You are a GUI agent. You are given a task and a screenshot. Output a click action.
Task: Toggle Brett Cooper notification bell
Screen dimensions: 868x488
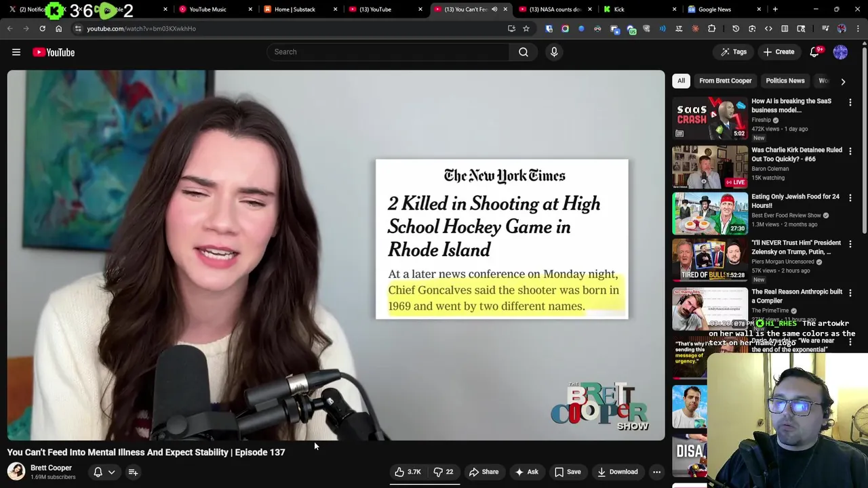98,472
